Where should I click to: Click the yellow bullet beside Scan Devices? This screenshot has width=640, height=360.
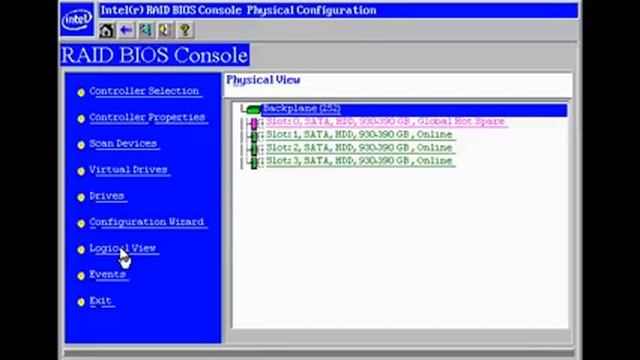(81, 145)
